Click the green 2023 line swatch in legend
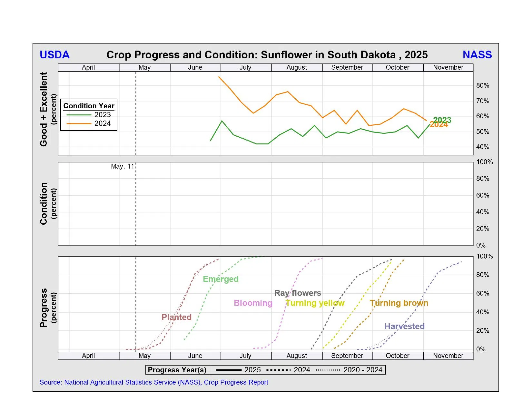Image resolution: width=532 pixels, height=411 pixels. [x=79, y=115]
